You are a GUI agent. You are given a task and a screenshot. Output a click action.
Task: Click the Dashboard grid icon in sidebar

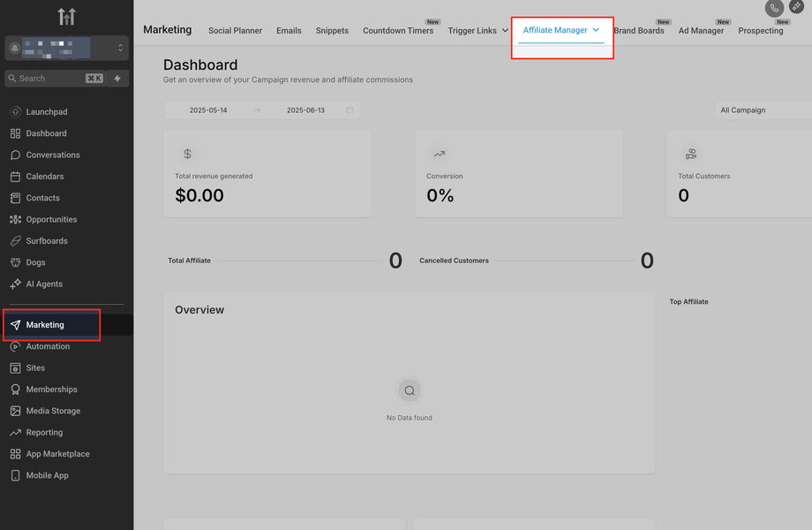coord(16,133)
